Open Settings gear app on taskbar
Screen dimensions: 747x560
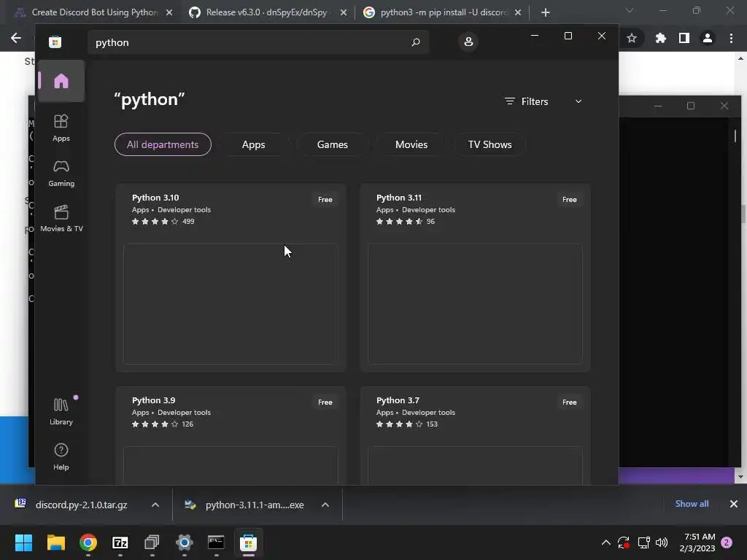click(x=185, y=542)
